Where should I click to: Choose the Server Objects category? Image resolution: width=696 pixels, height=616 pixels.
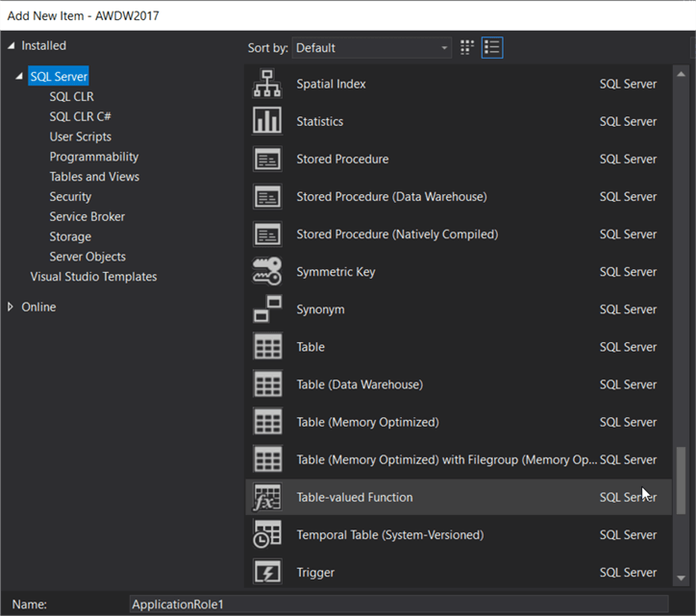coord(87,257)
